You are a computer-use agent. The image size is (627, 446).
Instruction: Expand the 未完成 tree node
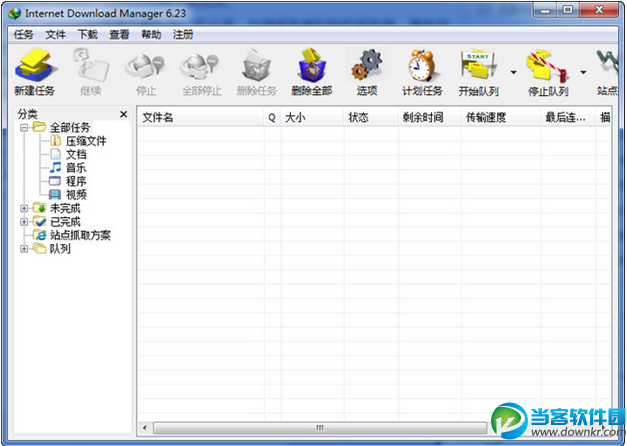24,208
